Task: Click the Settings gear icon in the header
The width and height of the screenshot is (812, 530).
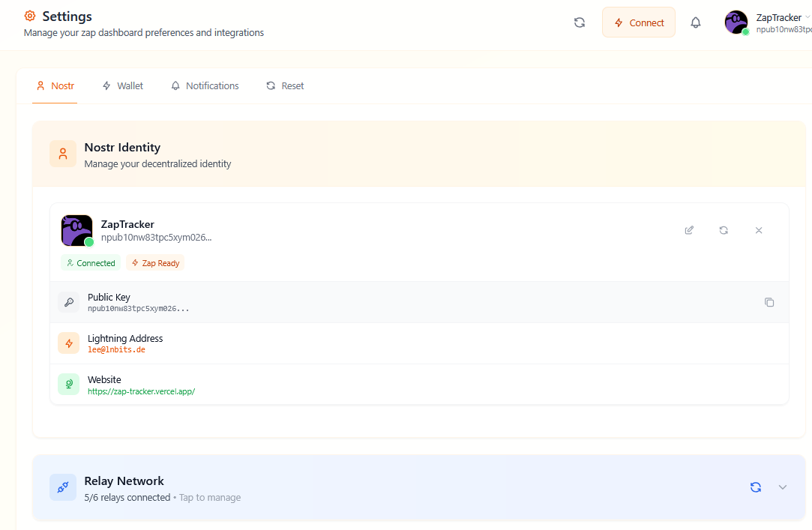Action: (29, 16)
